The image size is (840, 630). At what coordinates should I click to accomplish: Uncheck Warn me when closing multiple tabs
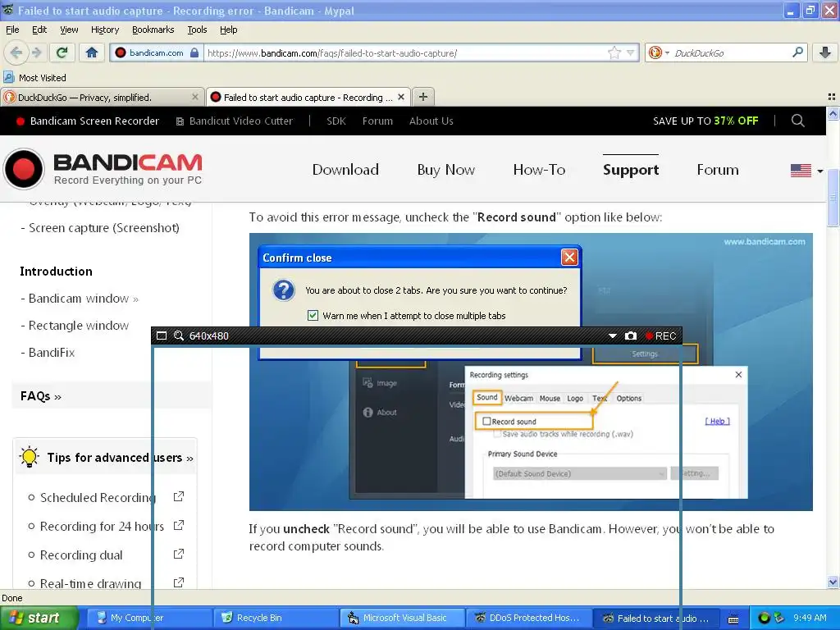[313, 316]
